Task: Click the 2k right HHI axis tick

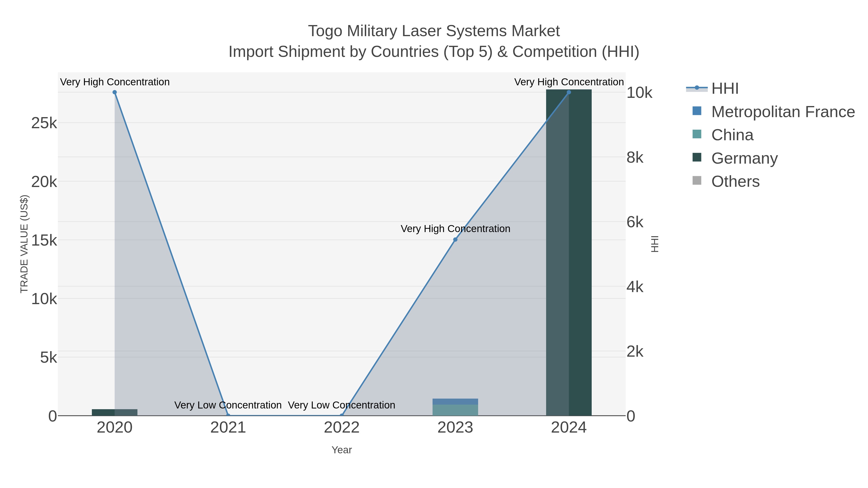Action: click(x=635, y=352)
